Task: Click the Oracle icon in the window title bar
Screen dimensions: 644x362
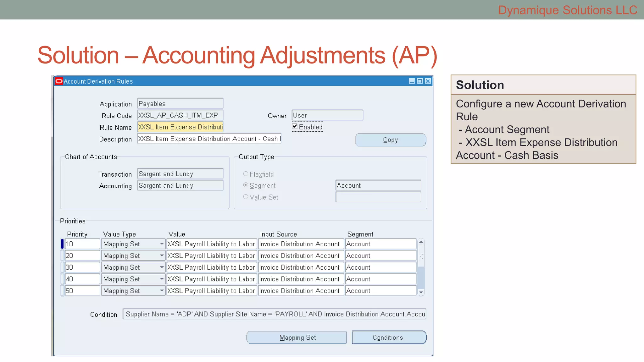Action: pos(59,81)
